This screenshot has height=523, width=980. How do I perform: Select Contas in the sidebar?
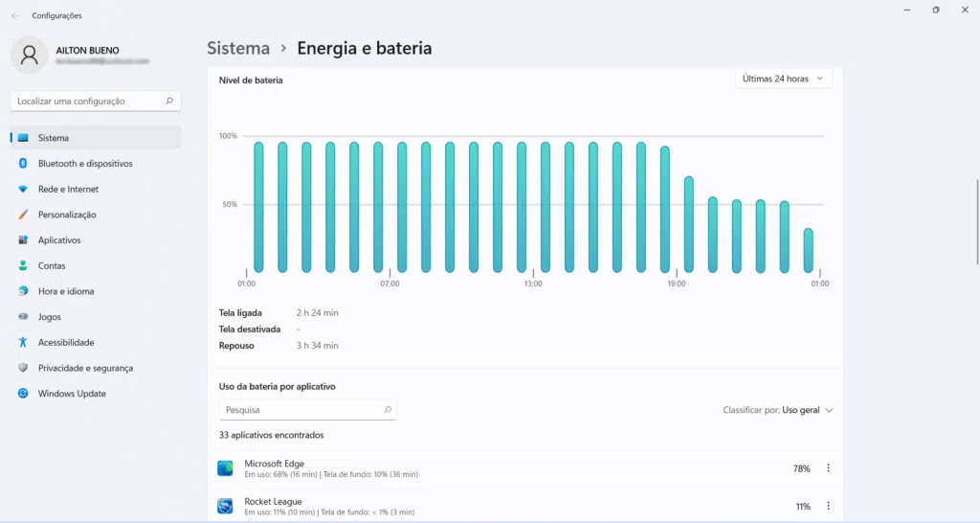(x=52, y=266)
